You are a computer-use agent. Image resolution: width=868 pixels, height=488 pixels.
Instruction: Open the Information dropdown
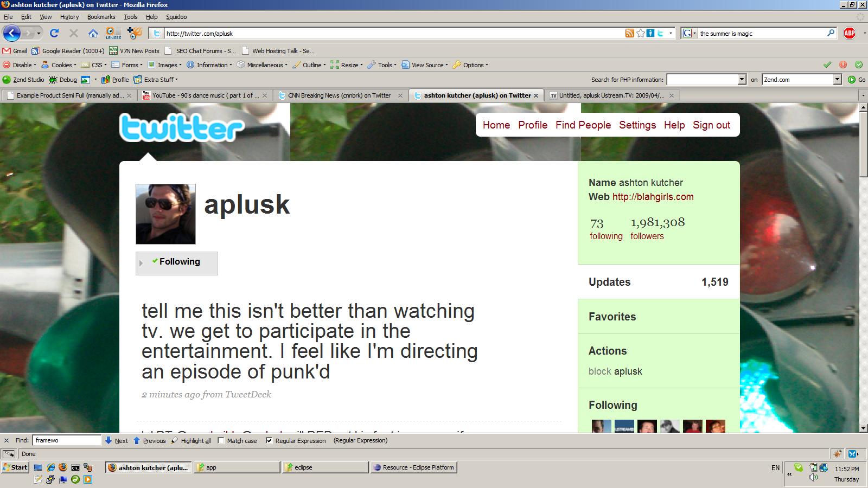(x=209, y=65)
